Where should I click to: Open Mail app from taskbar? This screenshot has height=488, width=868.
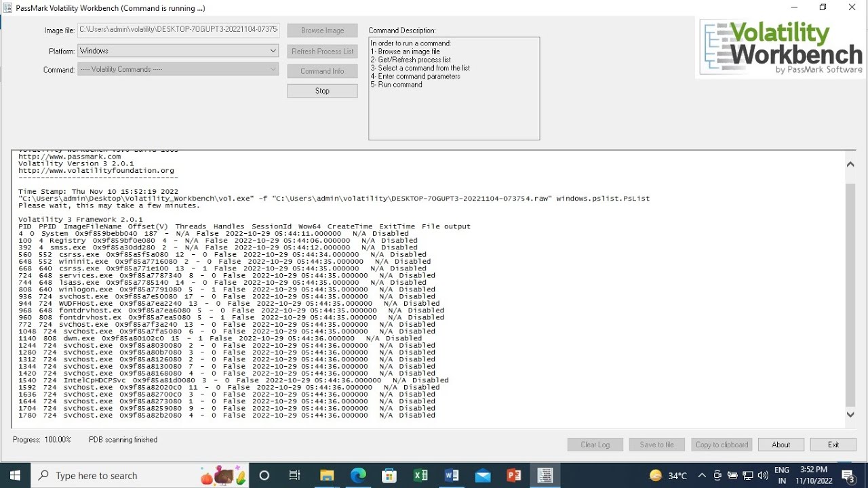(x=483, y=476)
